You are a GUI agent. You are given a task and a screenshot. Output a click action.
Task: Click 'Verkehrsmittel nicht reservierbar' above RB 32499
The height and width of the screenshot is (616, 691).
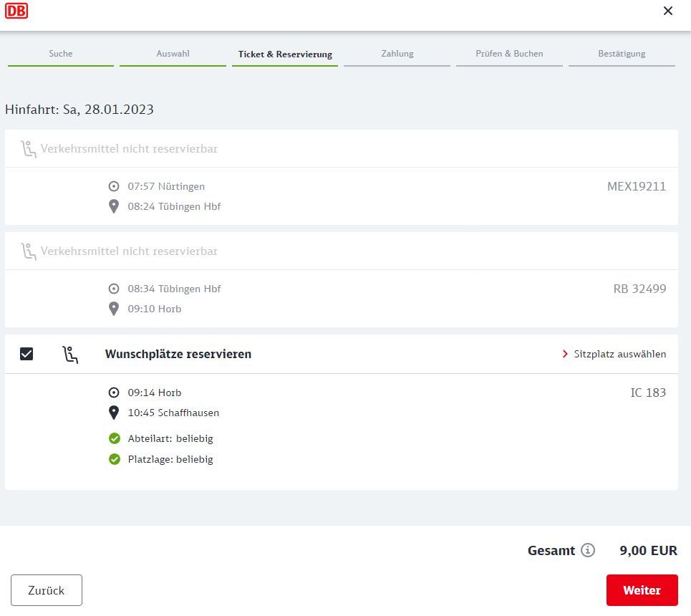click(129, 251)
